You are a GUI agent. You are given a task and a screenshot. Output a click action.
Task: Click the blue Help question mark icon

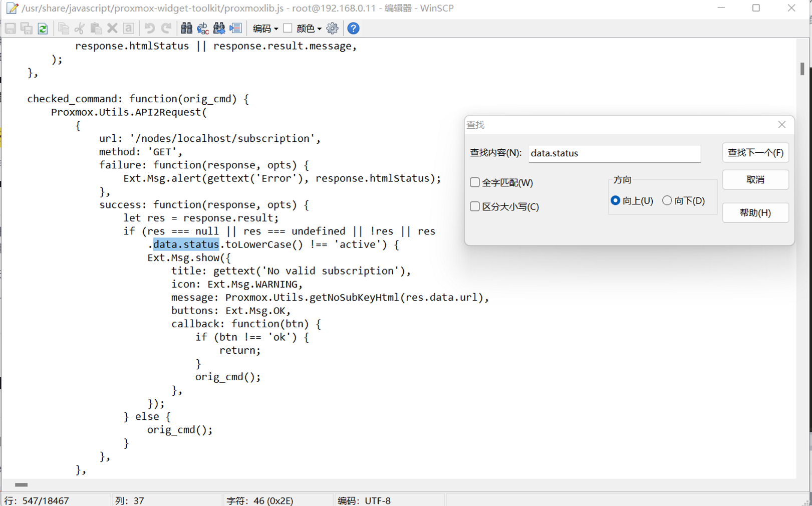(x=353, y=29)
